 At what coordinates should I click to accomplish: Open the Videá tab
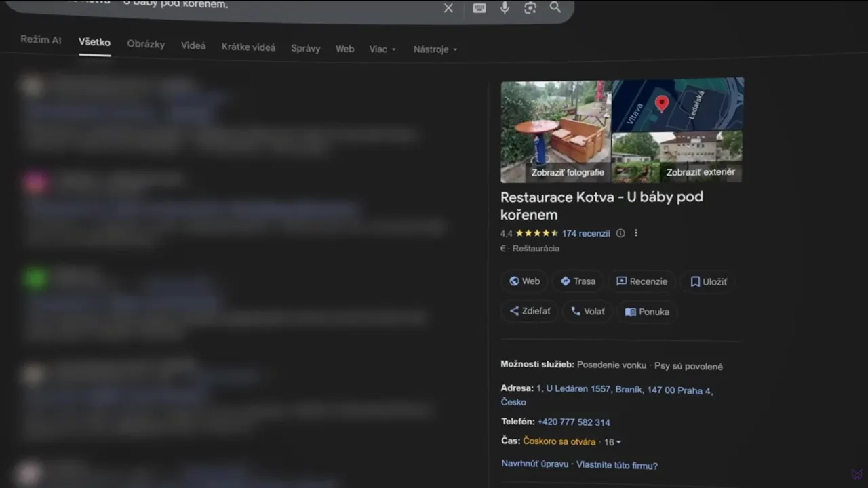click(x=193, y=46)
